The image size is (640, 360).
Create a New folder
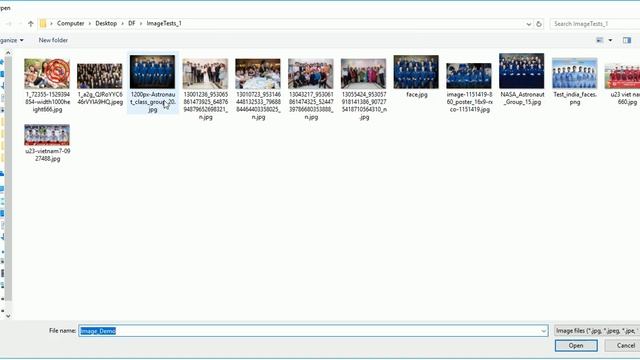[53, 40]
